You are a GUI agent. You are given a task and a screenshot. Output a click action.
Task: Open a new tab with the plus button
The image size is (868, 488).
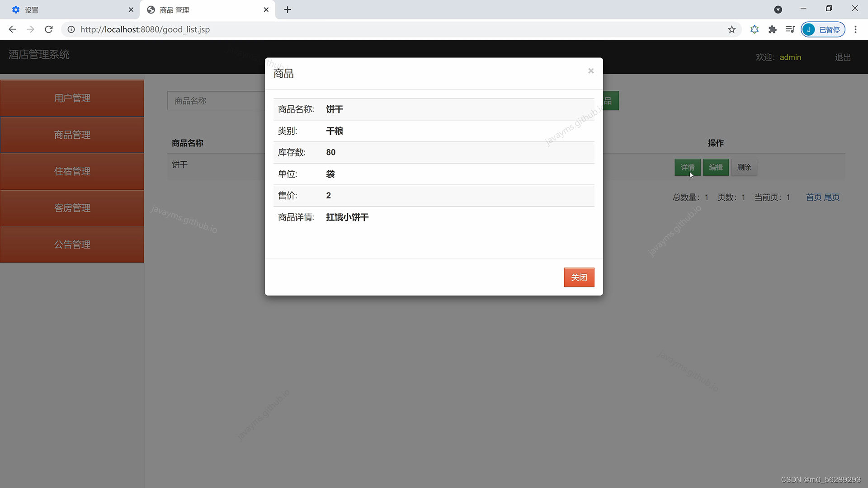tap(288, 9)
